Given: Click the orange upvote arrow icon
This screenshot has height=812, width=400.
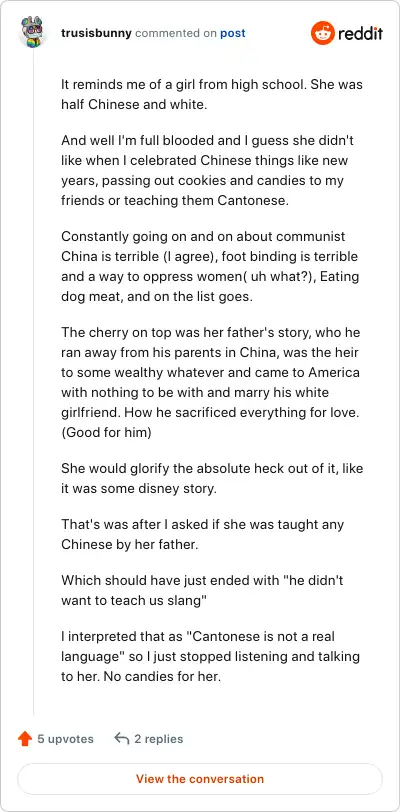Looking at the screenshot, I should (25, 738).
